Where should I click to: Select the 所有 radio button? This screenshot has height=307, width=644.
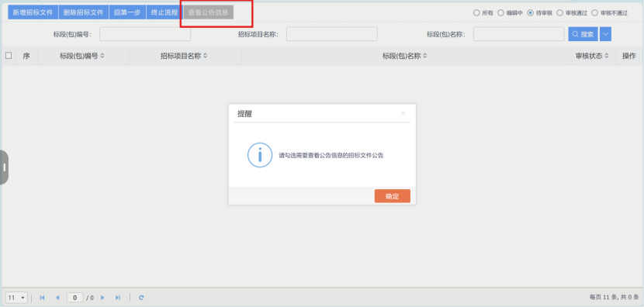coord(476,12)
